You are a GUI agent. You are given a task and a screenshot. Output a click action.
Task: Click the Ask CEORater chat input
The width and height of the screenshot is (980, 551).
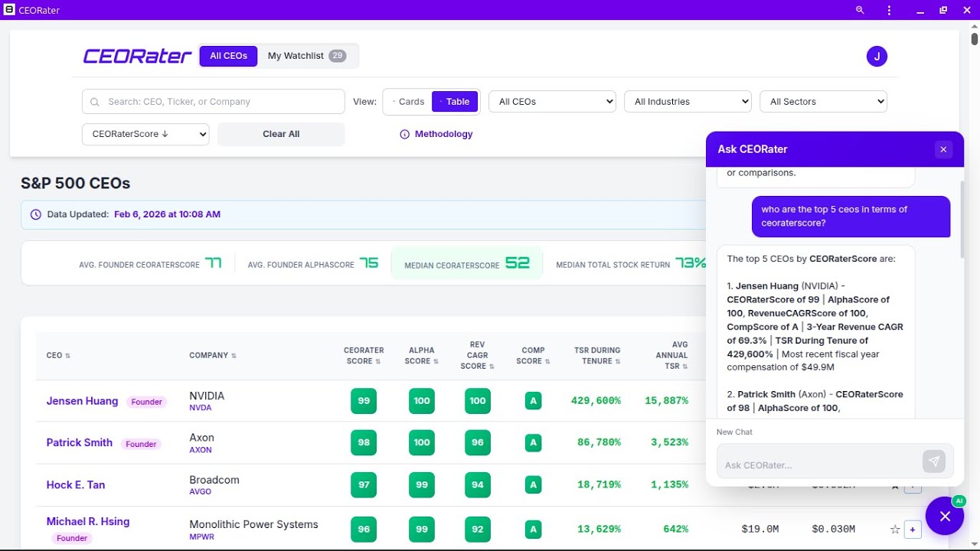click(x=819, y=465)
